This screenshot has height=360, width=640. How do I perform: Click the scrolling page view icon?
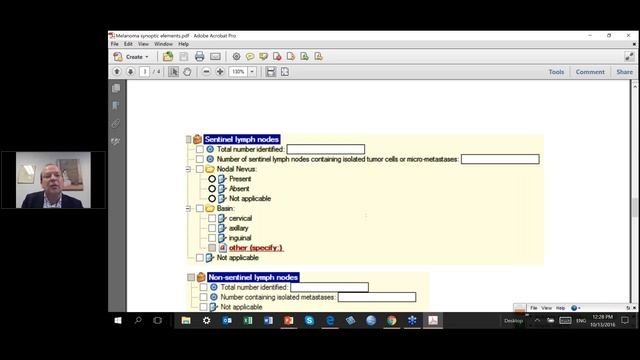coord(270,72)
